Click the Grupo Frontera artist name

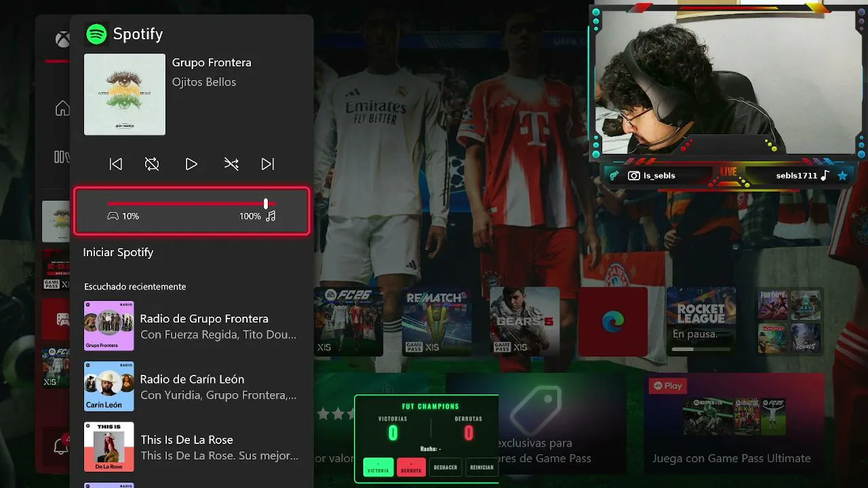tap(212, 62)
